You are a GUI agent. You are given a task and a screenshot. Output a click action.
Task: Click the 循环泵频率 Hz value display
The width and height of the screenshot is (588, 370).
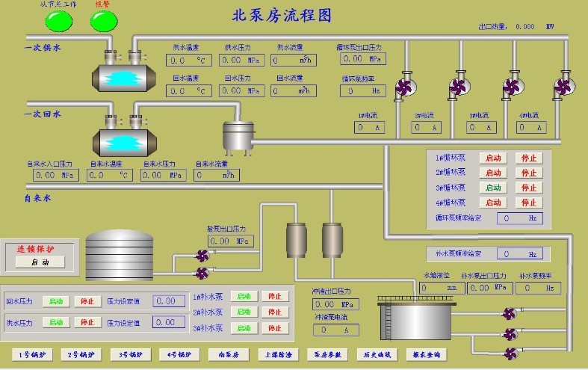click(363, 90)
